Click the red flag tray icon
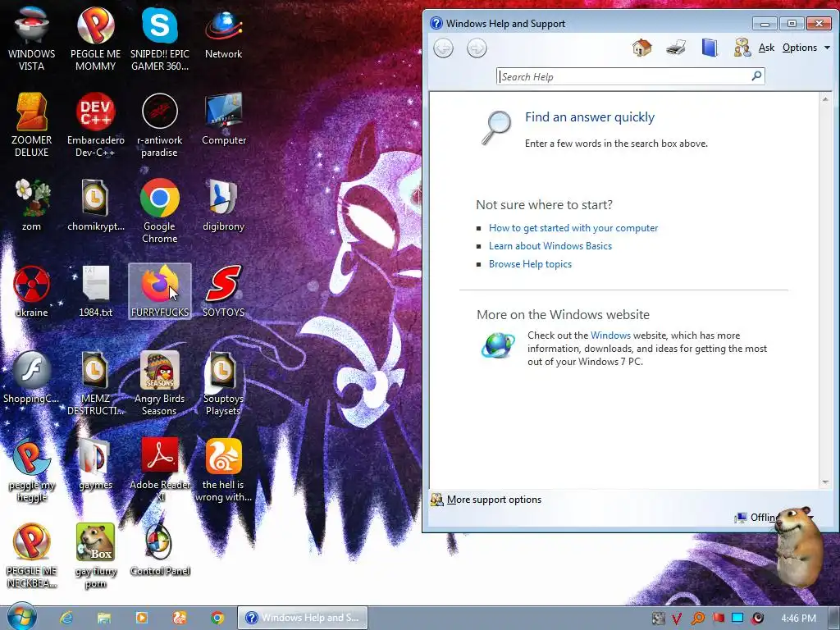The image size is (840, 630). pyautogui.click(x=718, y=619)
